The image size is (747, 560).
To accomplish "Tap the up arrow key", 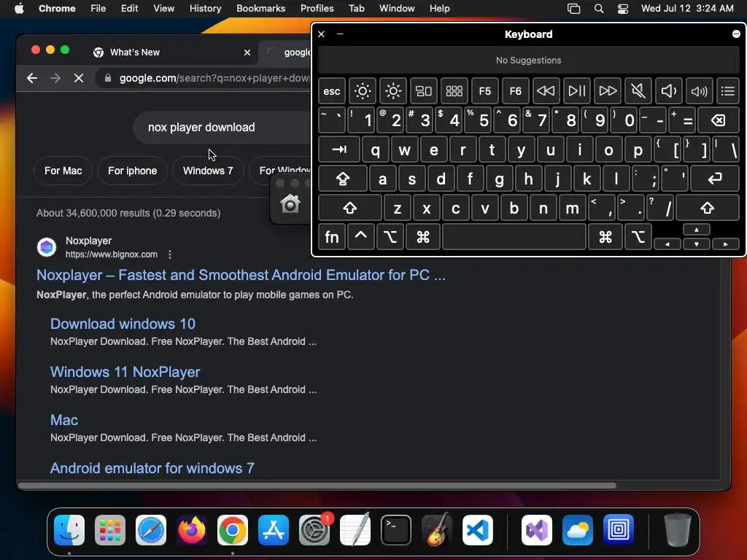I will (x=697, y=230).
